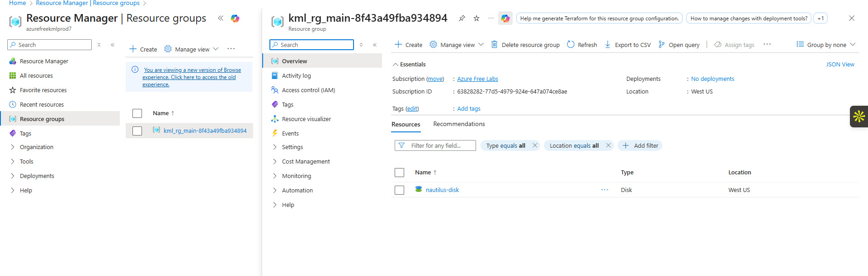Expand the Organization tree item
Image resolution: width=868 pixels, height=276 pixels.
tap(36, 147)
